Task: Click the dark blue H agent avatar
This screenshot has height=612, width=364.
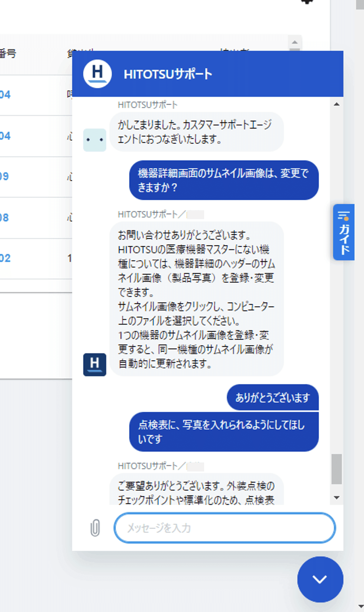Action: [x=95, y=365]
